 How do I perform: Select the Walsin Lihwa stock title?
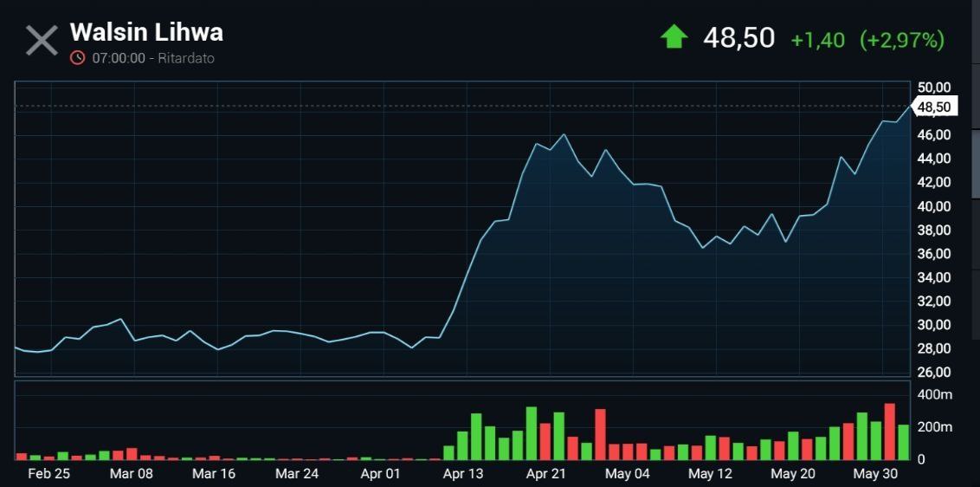(146, 32)
